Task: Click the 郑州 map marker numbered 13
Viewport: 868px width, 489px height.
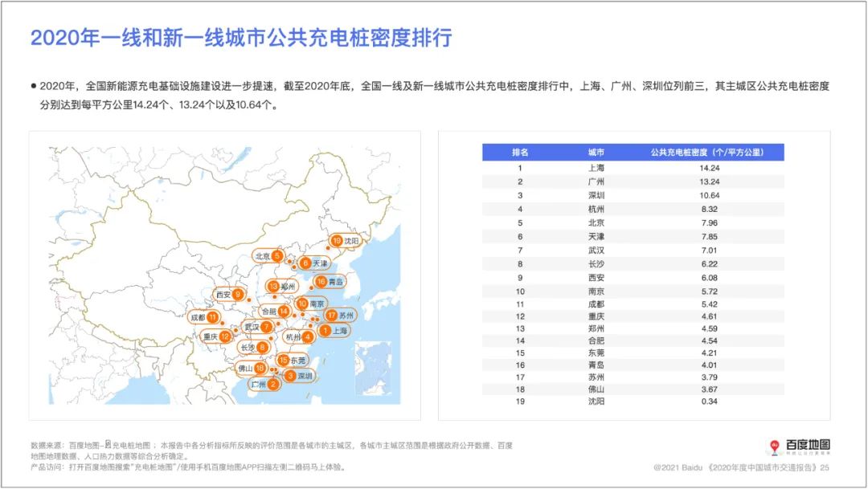Action: pyautogui.click(x=282, y=286)
